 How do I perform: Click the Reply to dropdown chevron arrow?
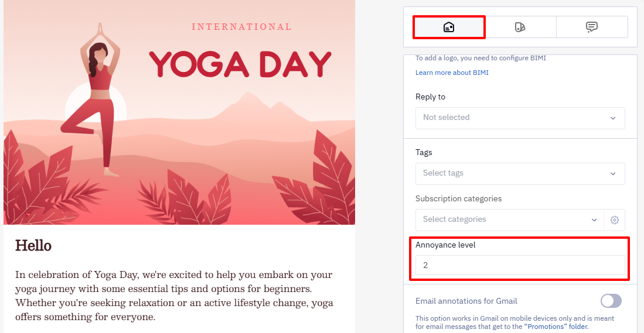point(613,118)
